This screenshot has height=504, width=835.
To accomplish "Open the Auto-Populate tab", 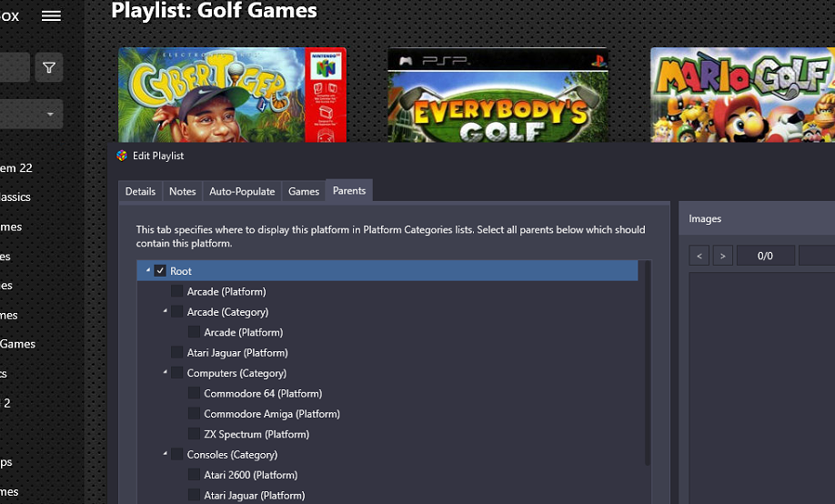I will click(242, 191).
